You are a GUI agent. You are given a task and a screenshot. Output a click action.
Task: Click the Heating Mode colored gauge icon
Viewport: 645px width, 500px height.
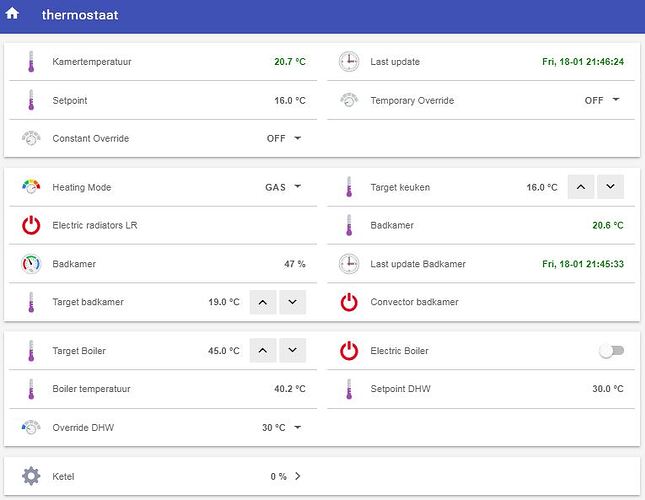click(x=31, y=187)
